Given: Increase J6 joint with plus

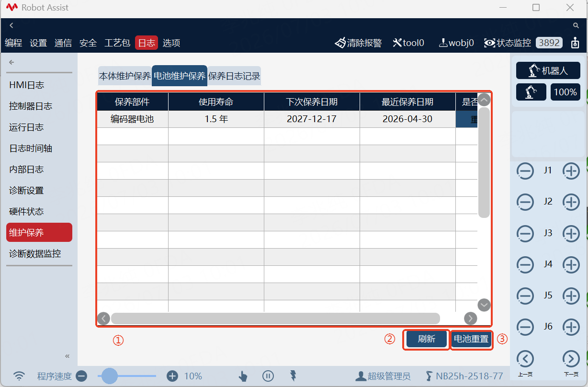Looking at the screenshot, I should pyautogui.click(x=571, y=327).
